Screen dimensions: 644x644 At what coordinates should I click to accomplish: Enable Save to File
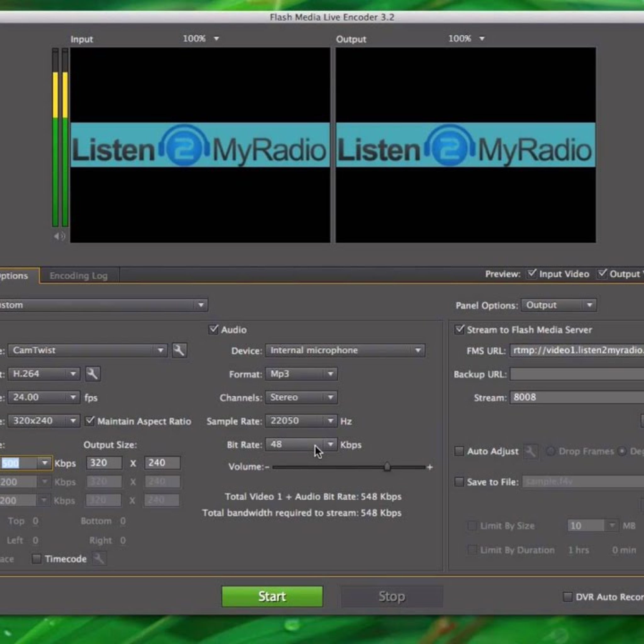459,482
